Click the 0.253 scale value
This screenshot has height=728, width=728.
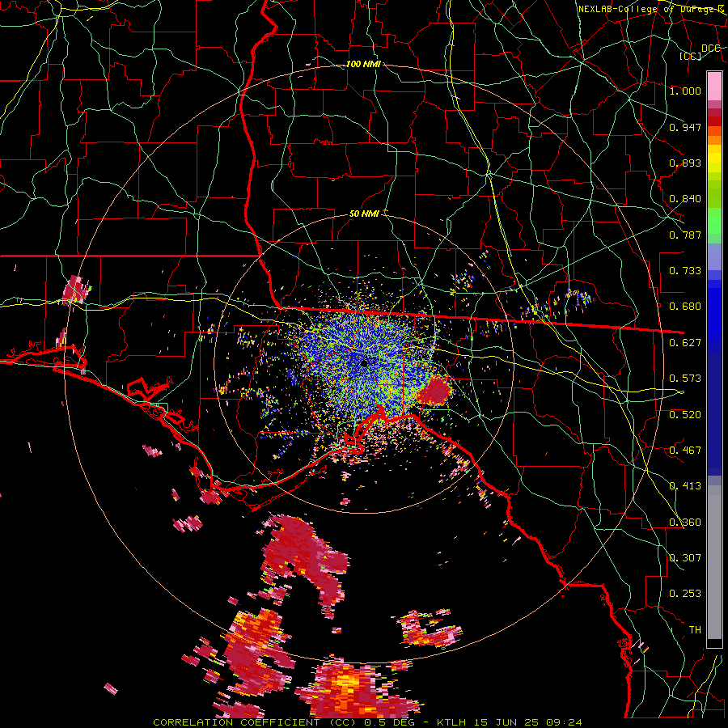coord(685,594)
